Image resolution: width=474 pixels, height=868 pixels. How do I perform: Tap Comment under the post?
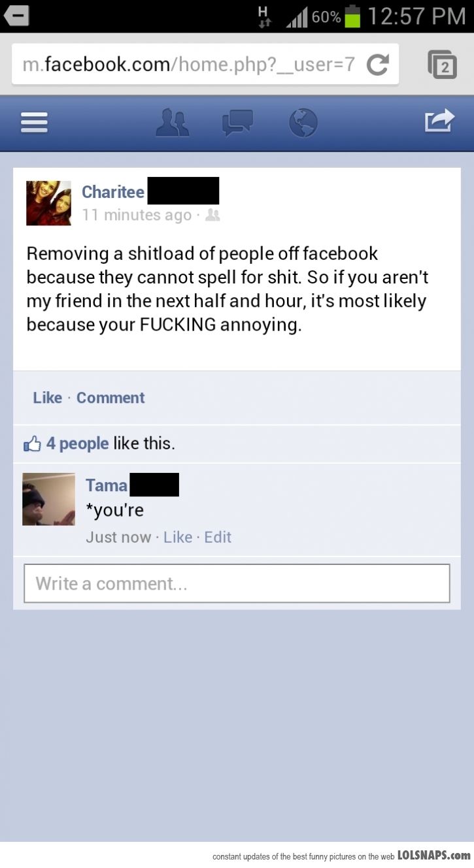110,398
